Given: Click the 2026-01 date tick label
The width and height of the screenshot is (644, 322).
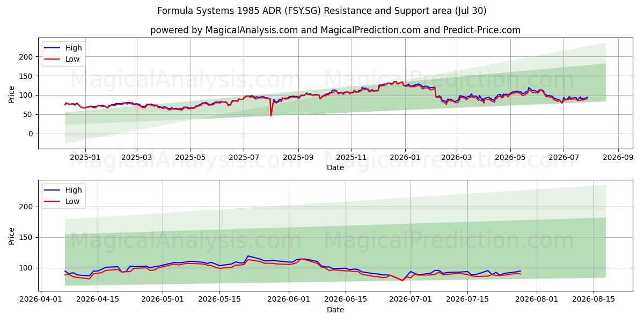Looking at the screenshot, I should pyautogui.click(x=405, y=157).
